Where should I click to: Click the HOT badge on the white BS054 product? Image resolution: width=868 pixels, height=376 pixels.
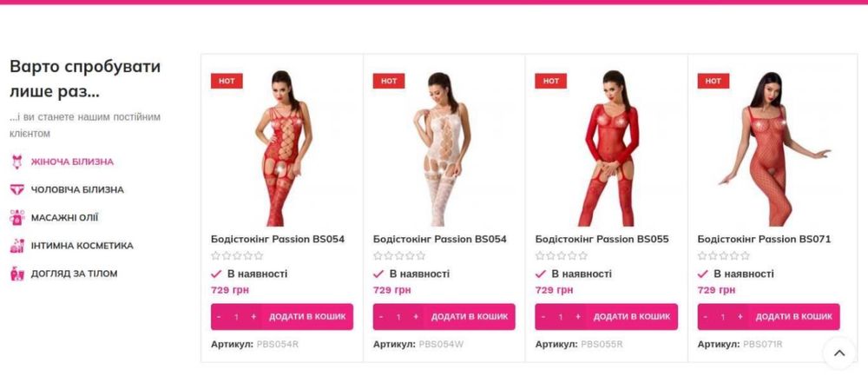(x=389, y=81)
